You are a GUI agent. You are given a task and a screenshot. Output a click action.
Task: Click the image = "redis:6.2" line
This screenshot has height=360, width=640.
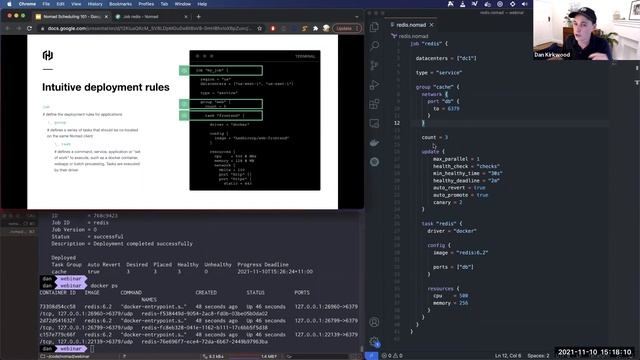coord(460,253)
